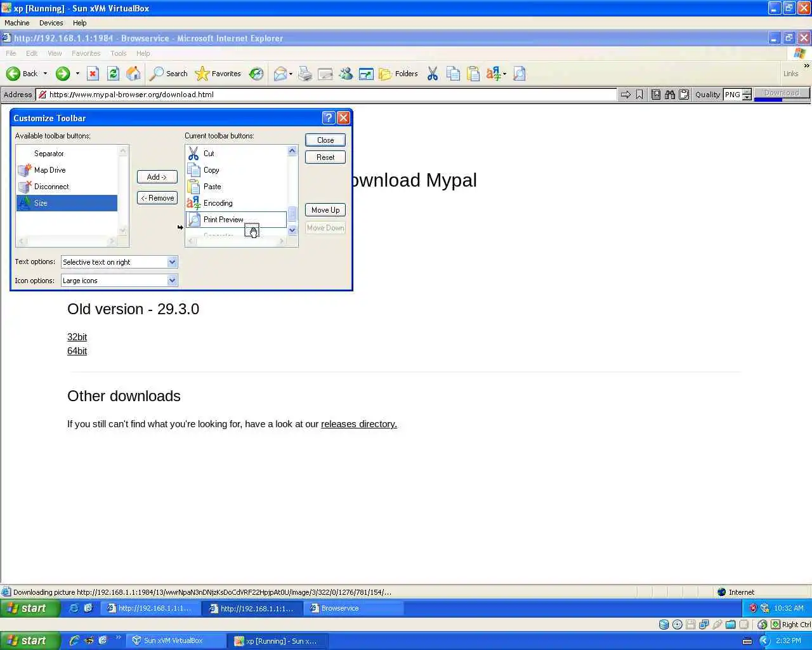
Task: Open the releases directory link
Action: click(358, 424)
